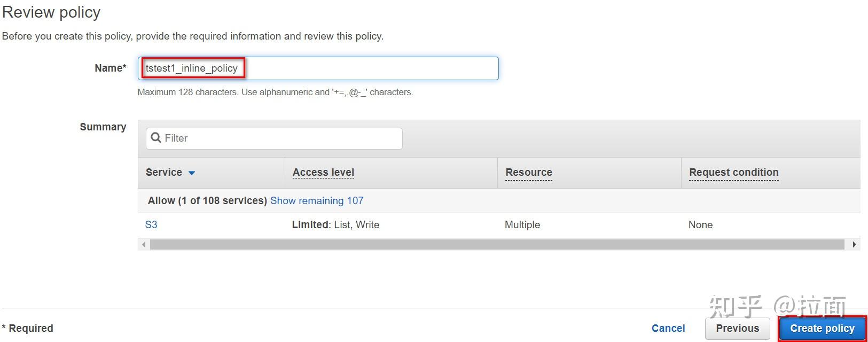The width and height of the screenshot is (868, 342).
Task: Click the Limited: List, Write access cell
Action: [x=335, y=224]
